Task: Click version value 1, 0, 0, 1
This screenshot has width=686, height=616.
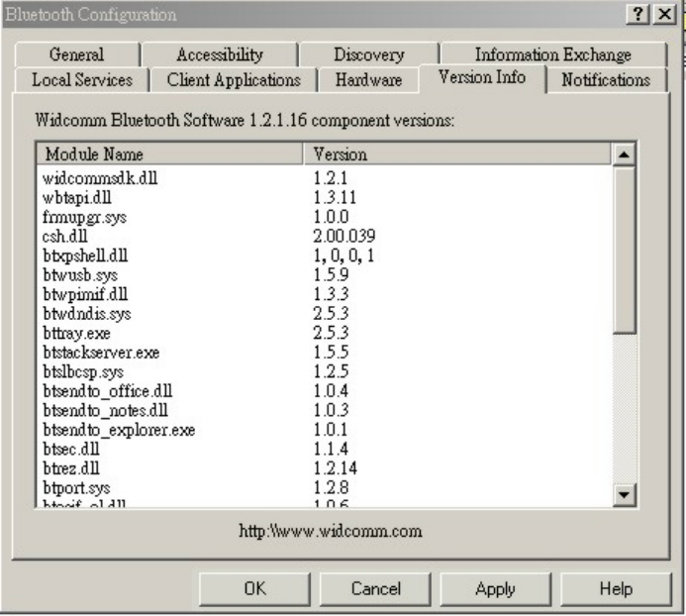Action: click(x=343, y=256)
